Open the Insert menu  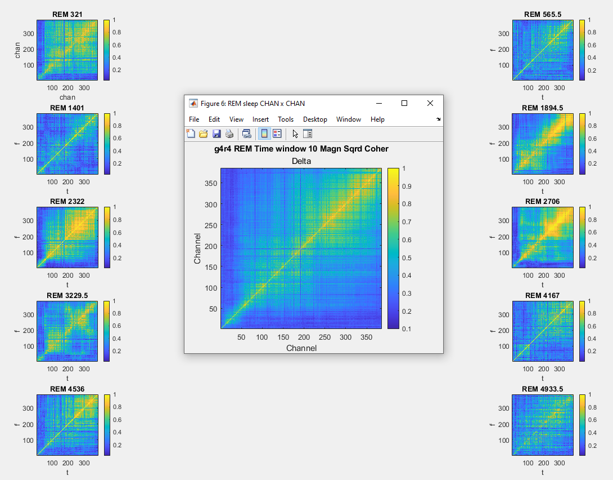pyautogui.click(x=260, y=119)
